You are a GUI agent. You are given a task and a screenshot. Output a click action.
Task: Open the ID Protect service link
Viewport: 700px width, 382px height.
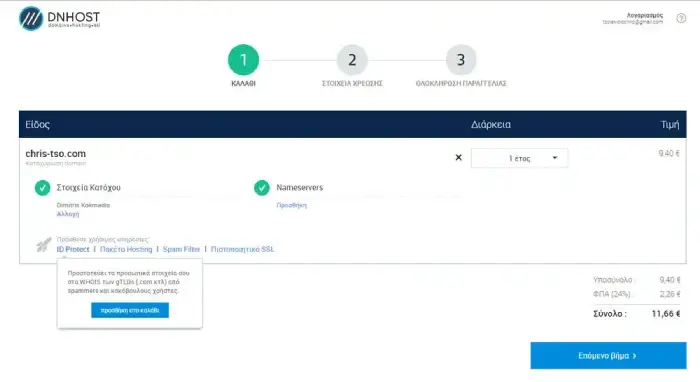coord(73,249)
